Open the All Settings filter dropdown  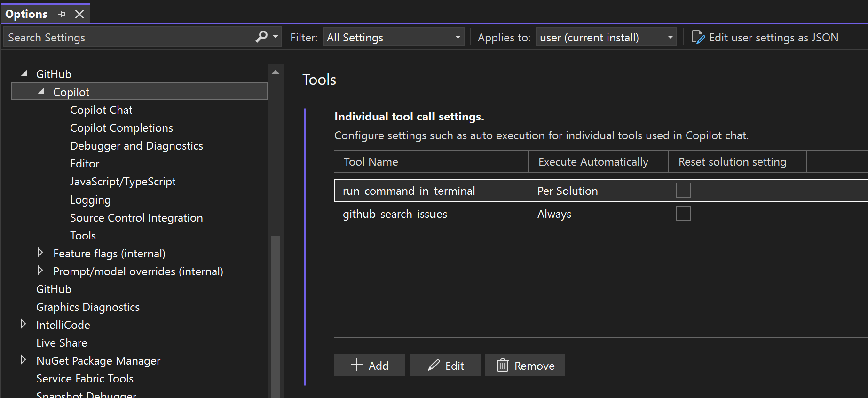(x=393, y=37)
